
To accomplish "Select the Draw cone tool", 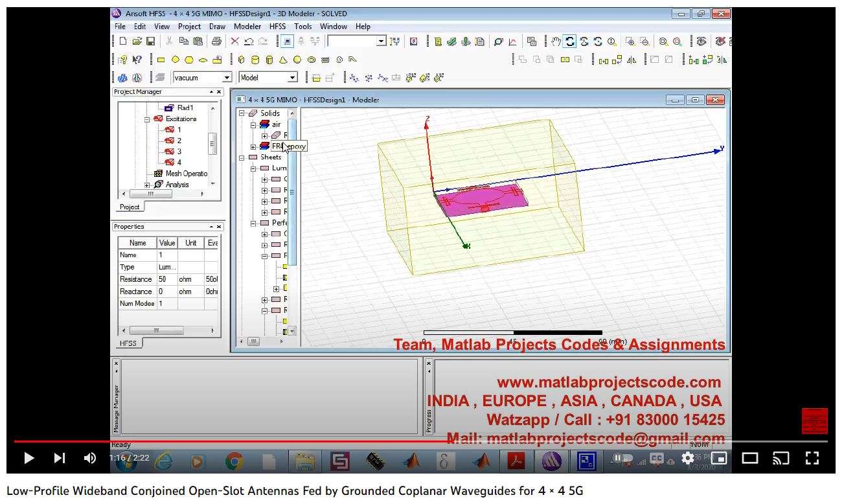I will pos(283,60).
